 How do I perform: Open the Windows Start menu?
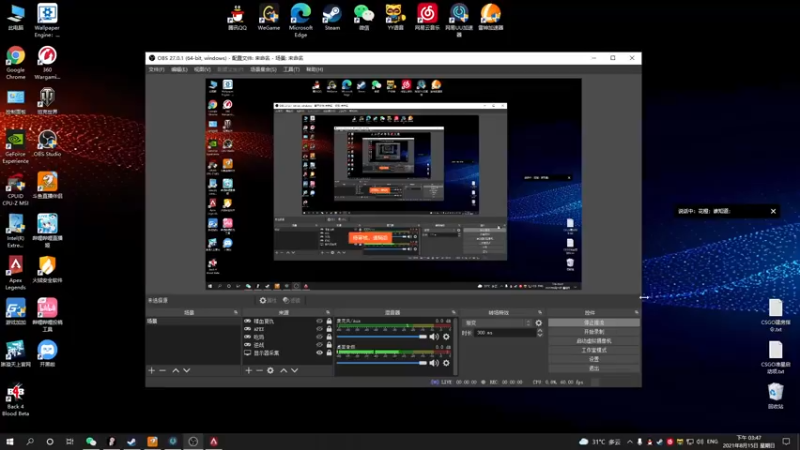point(10,441)
